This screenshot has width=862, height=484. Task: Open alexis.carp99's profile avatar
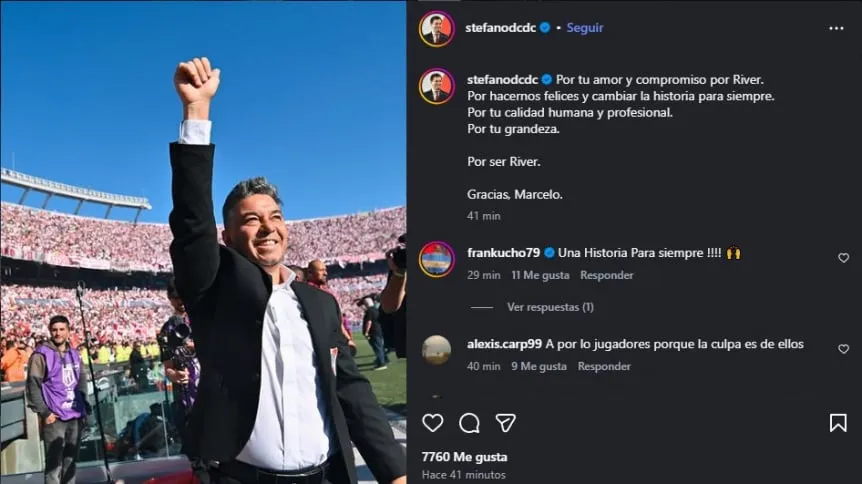[436, 349]
